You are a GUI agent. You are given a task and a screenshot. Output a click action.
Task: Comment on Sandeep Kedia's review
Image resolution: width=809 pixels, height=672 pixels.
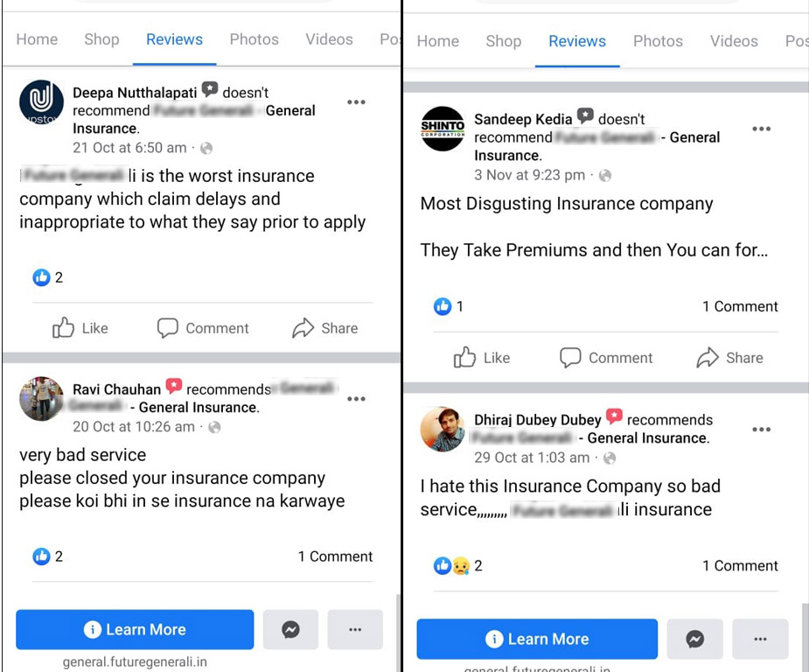tap(606, 358)
